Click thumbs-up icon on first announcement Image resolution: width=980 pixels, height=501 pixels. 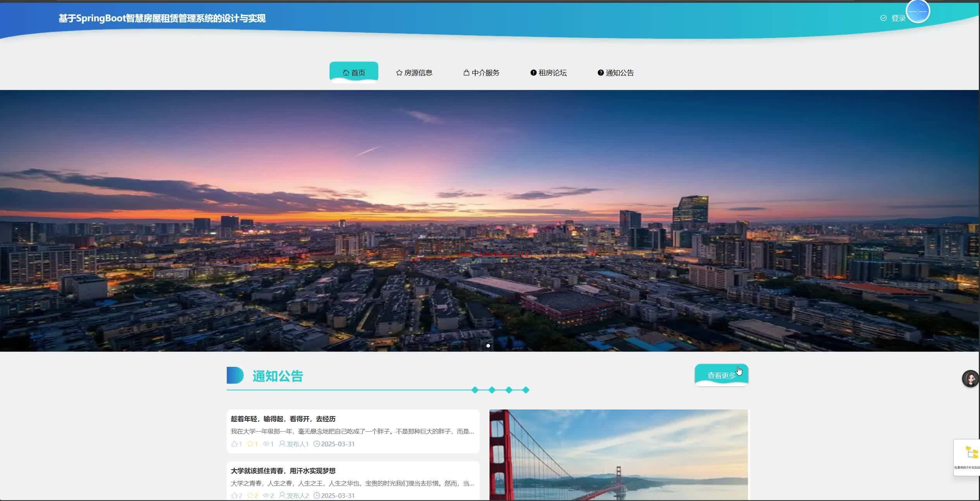[x=234, y=444]
